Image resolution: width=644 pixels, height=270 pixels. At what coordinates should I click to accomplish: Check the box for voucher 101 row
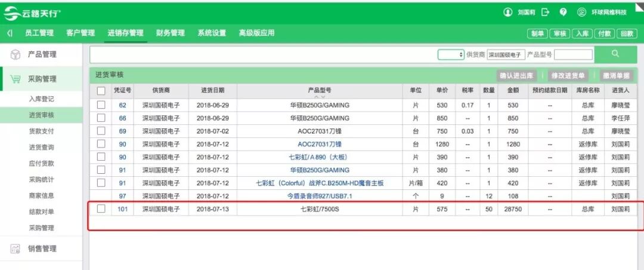(x=101, y=208)
